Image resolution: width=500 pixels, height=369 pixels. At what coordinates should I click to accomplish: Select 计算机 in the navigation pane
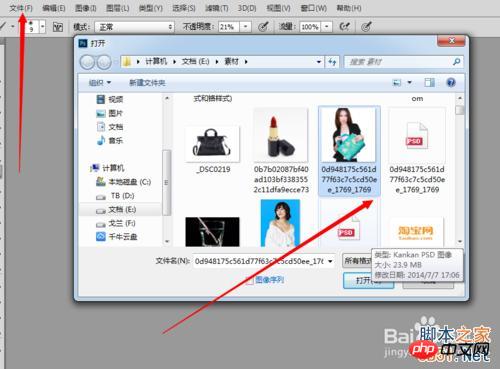tap(107, 168)
